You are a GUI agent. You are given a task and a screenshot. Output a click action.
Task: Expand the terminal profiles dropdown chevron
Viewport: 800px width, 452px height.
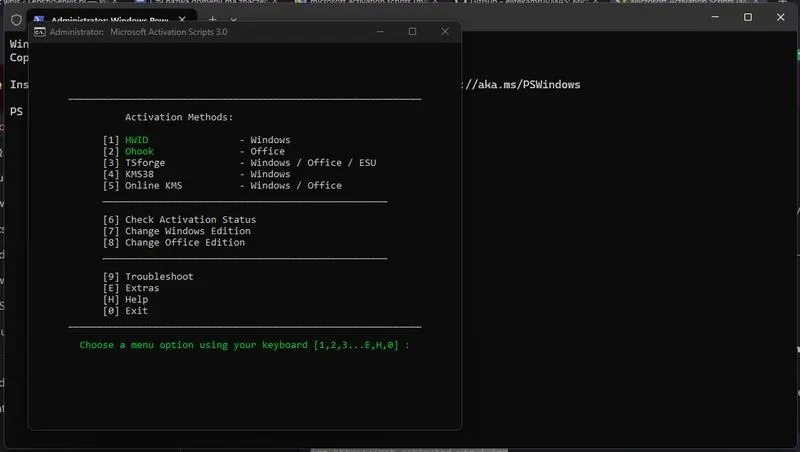pos(234,20)
